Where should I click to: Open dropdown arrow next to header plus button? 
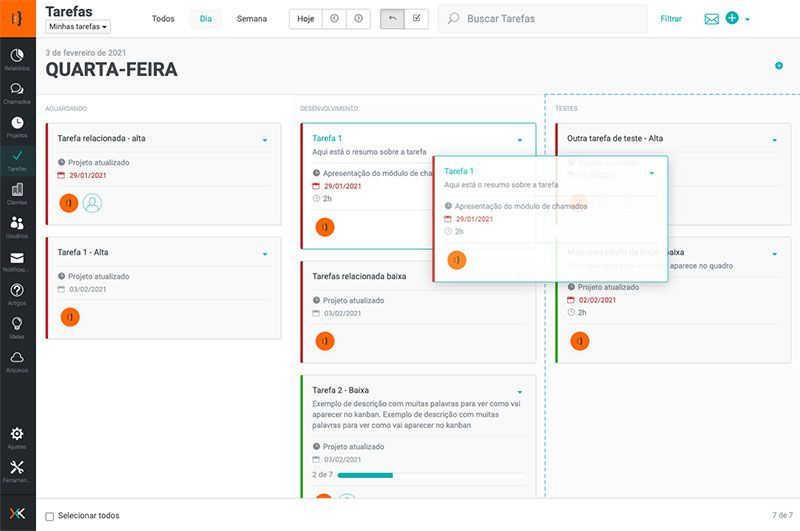(x=747, y=19)
